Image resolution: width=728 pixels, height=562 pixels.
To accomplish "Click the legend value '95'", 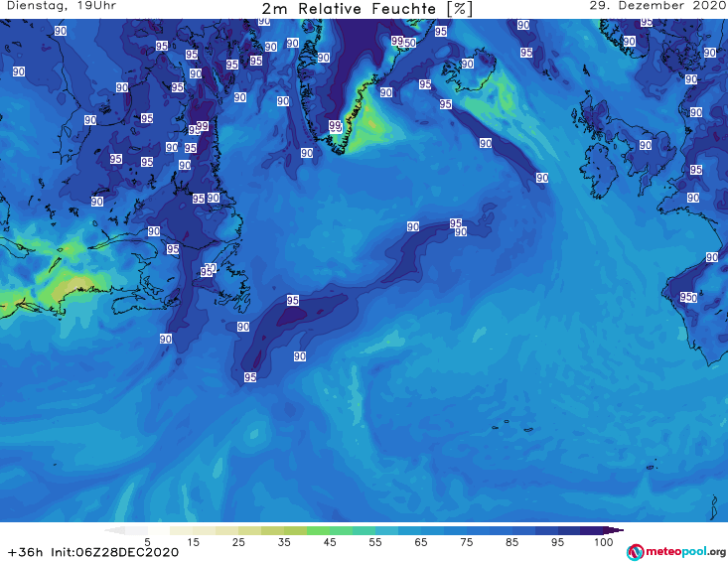I will click(x=557, y=542).
